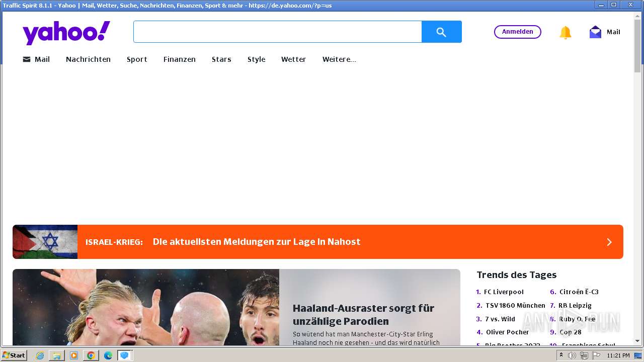Open the Sport menu item
644x362 pixels.
pyautogui.click(x=137, y=59)
